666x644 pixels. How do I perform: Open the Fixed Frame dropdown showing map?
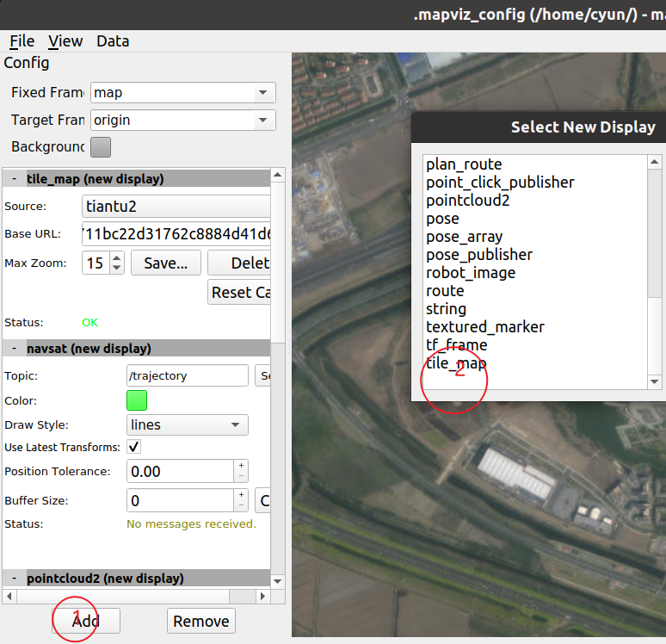tap(183, 93)
